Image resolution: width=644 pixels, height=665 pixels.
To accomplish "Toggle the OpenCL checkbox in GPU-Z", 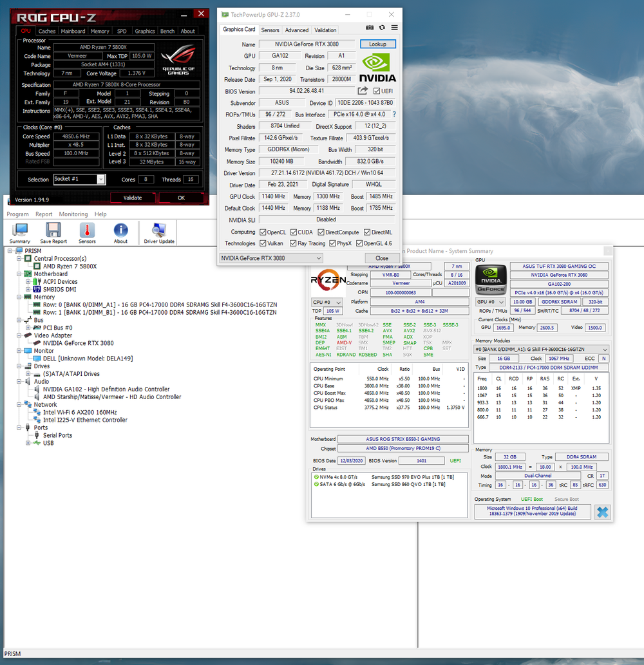I will (262, 232).
